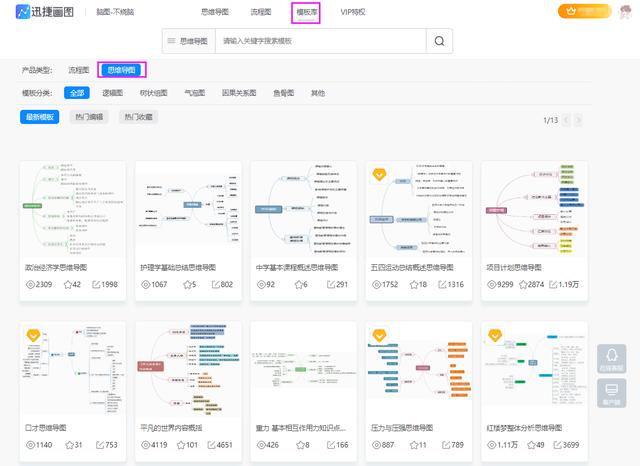The width and height of the screenshot is (640, 466).
Task: Show 热门收藏 sorting tab
Action: coord(138,117)
